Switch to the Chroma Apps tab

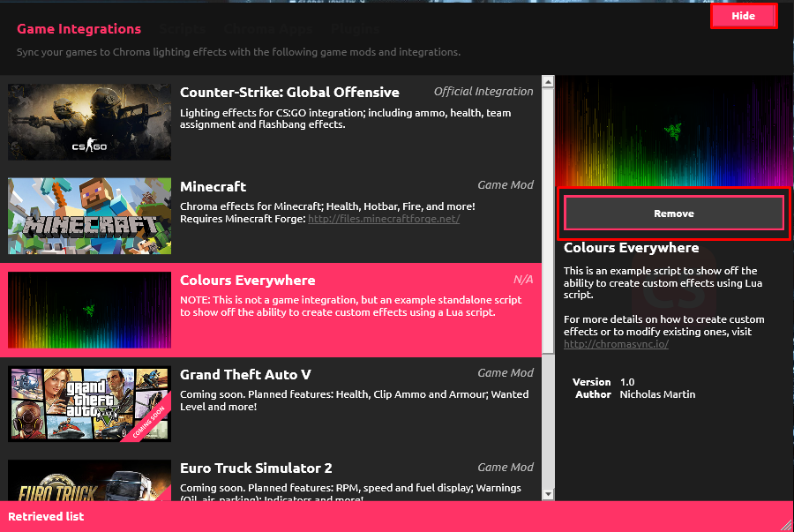(x=270, y=29)
